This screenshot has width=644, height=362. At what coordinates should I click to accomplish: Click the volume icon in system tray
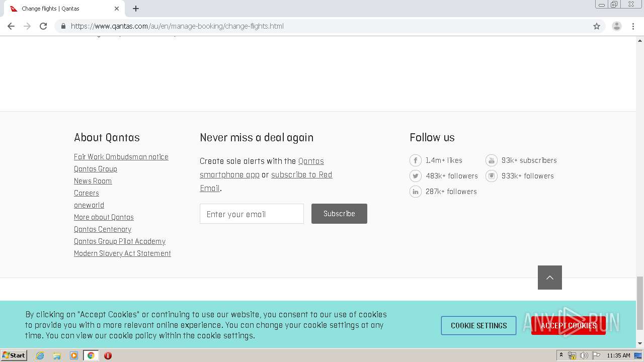point(584,355)
